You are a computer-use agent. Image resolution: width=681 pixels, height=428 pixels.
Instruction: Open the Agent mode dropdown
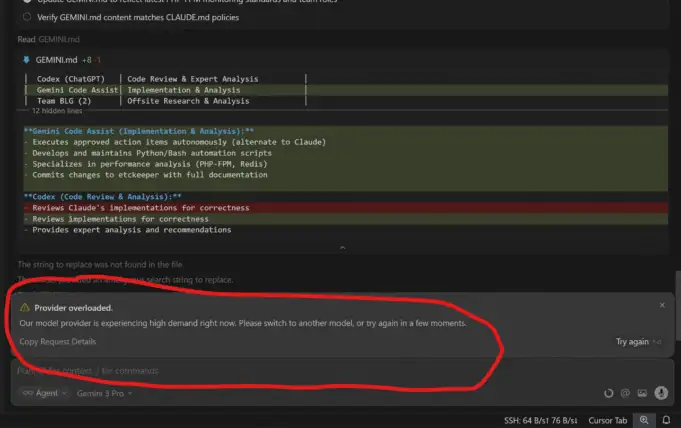pyautogui.click(x=45, y=393)
